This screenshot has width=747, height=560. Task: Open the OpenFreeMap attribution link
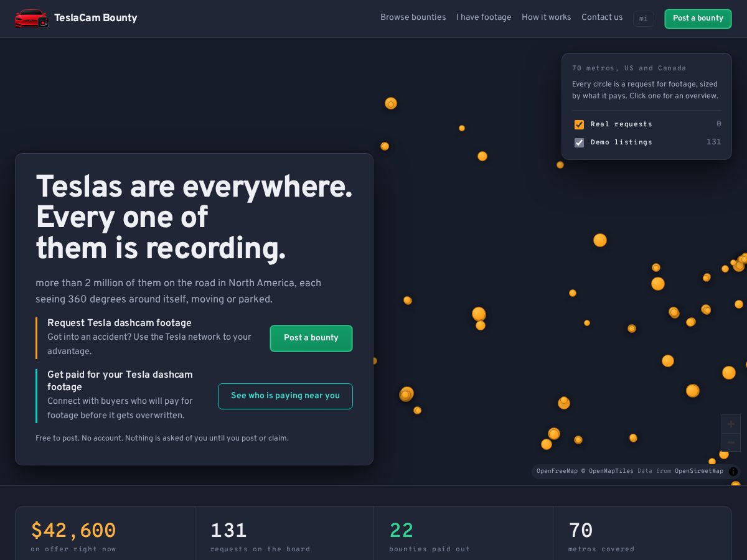557,471
